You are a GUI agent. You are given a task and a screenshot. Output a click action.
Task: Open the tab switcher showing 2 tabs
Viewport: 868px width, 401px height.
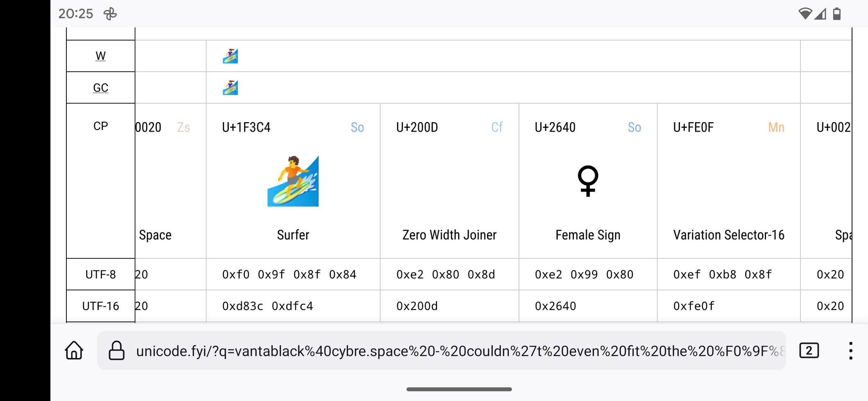809,351
